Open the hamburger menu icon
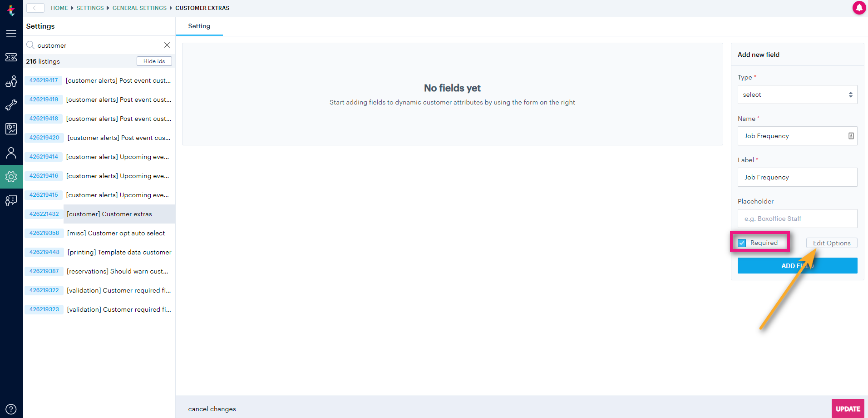 [11, 33]
